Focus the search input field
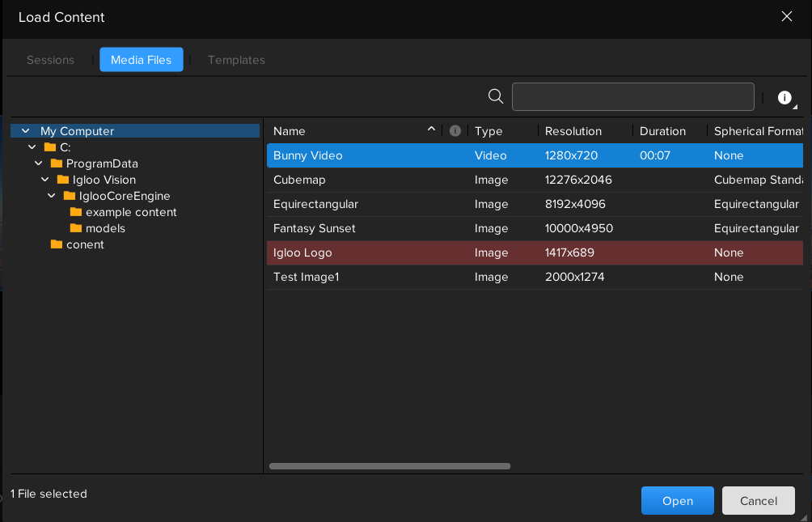This screenshot has height=522, width=812. (x=632, y=97)
